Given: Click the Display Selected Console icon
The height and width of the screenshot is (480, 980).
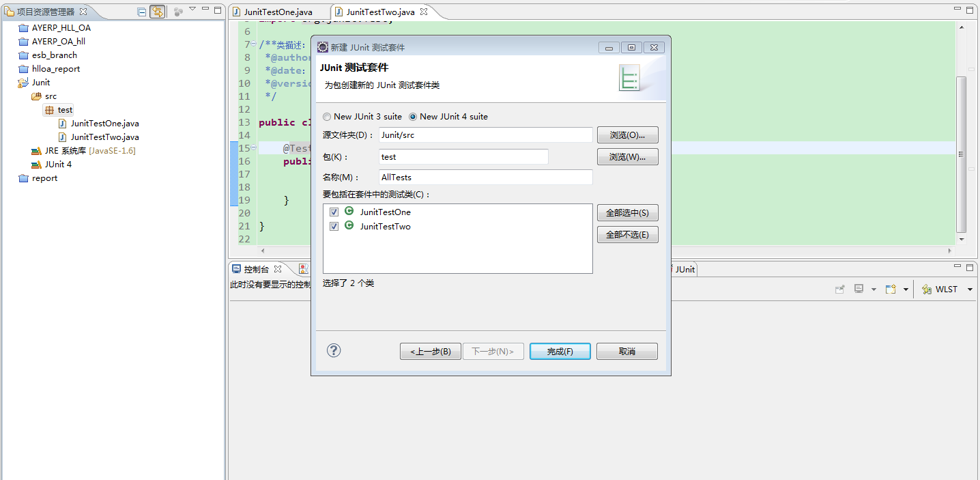Looking at the screenshot, I should (859, 290).
